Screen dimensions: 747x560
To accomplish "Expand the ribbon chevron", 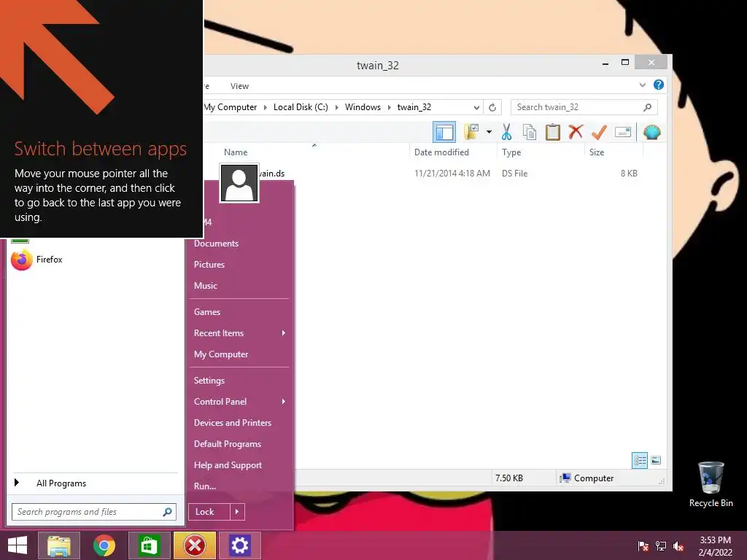I will (x=642, y=85).
